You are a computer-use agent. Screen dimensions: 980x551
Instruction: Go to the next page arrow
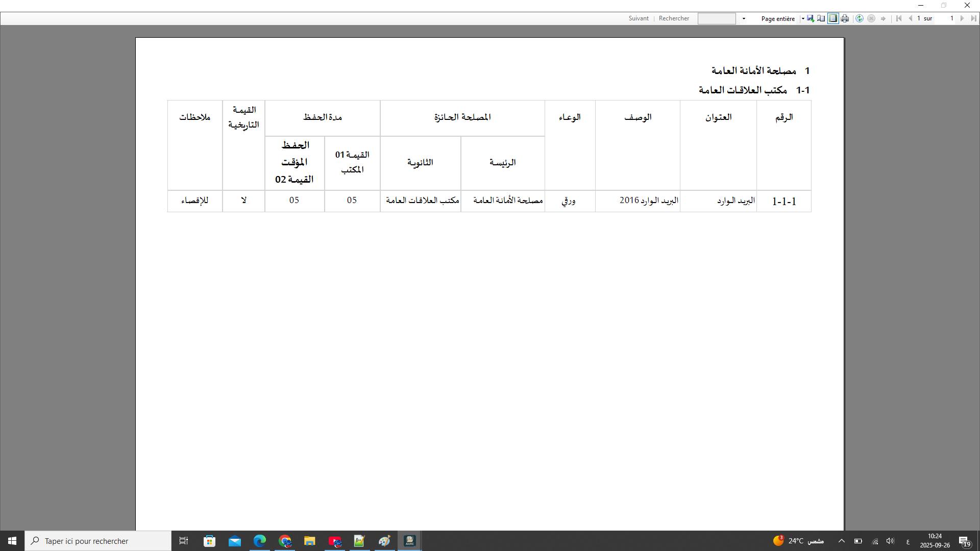(x=962, y=19)
